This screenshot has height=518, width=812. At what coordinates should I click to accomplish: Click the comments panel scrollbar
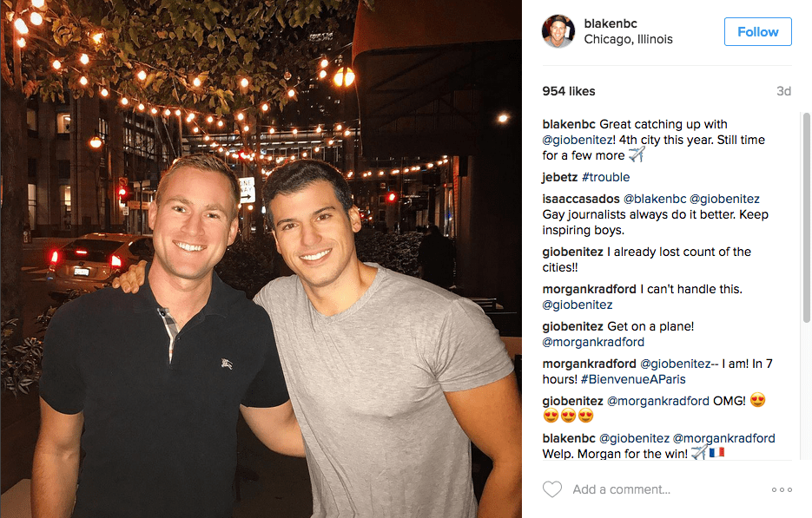point(806,217)
